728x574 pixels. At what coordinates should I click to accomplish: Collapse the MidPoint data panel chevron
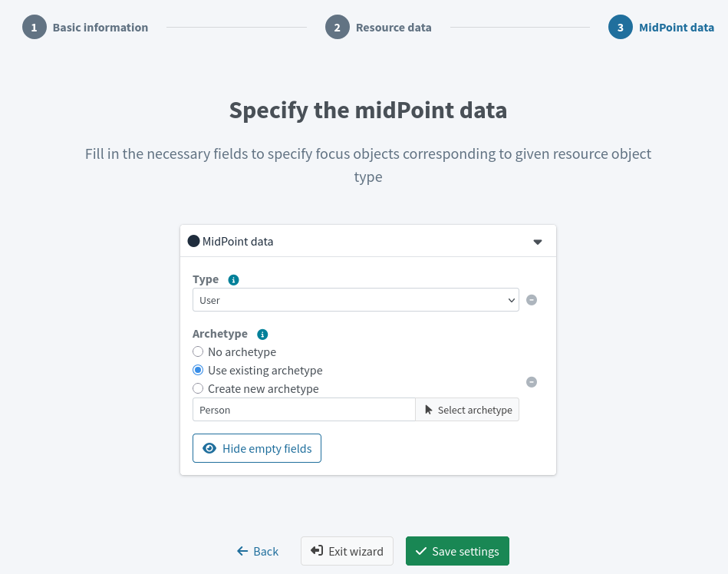click(x=537, y=241)
